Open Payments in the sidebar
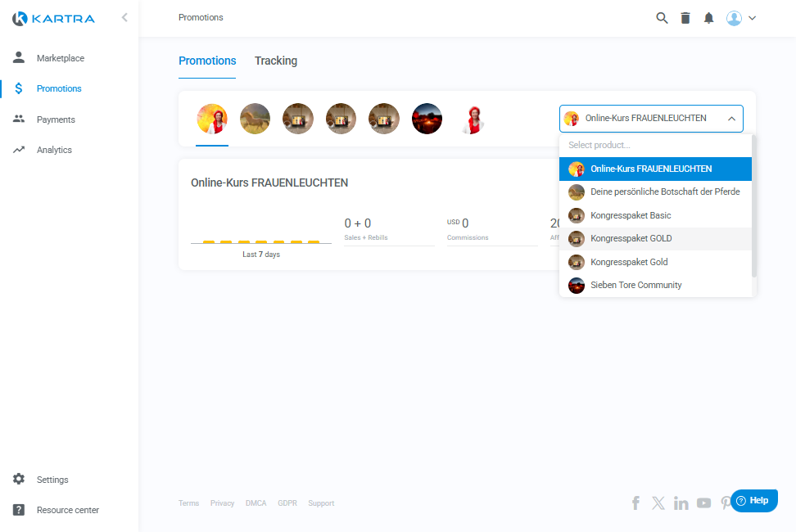The height and width of the screenshot is (532, 796). [x=56, y=119]
